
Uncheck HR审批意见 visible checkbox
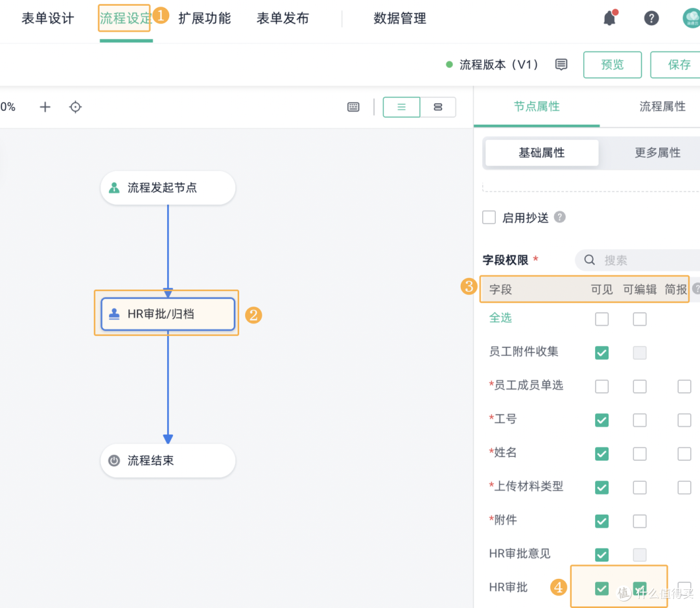point(601,555)
